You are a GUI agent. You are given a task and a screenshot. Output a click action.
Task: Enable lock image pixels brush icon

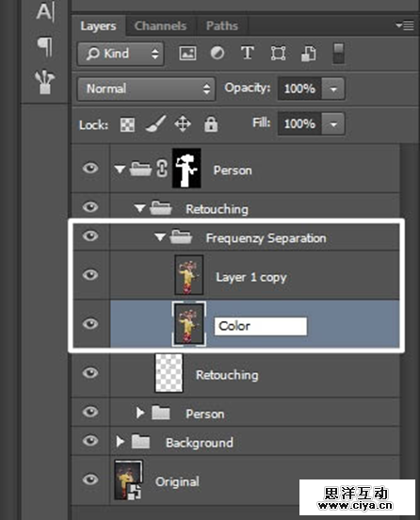point(155,123)
